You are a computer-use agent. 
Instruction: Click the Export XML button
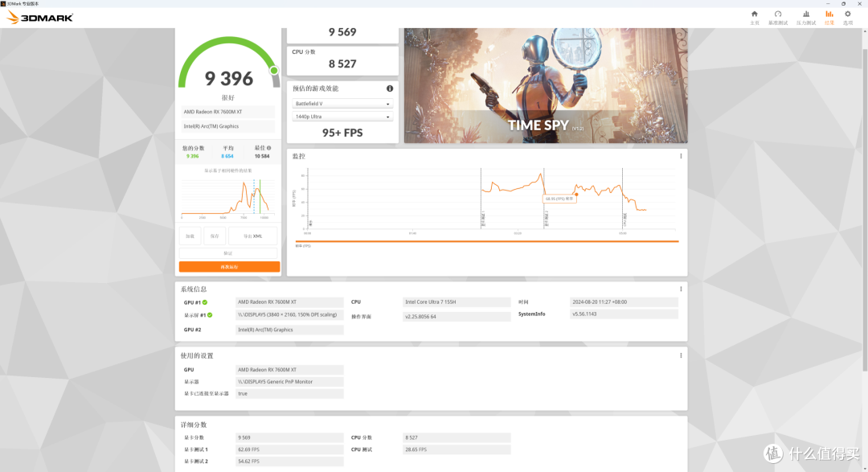click(x=252, y=236)
